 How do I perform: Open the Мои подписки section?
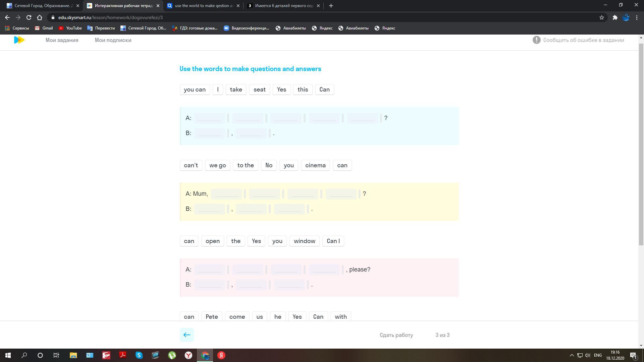click(113, 40)
